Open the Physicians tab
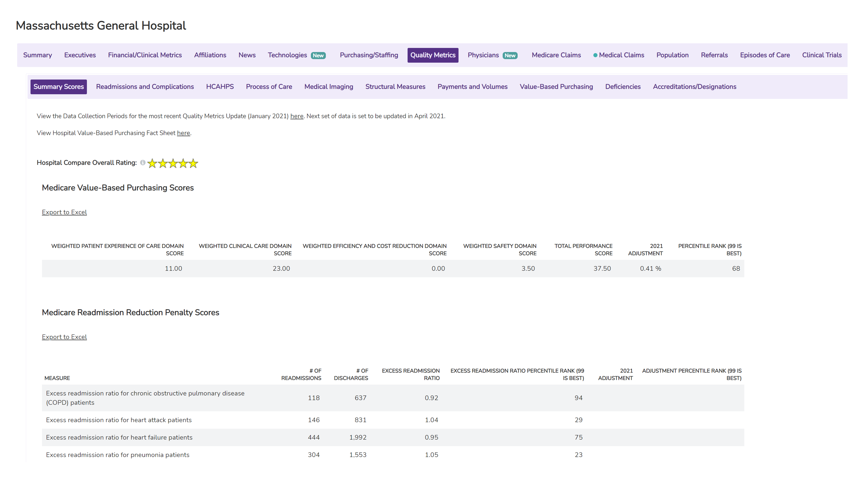The height and width of the screenshot is (481, 868). click(483, 55)
